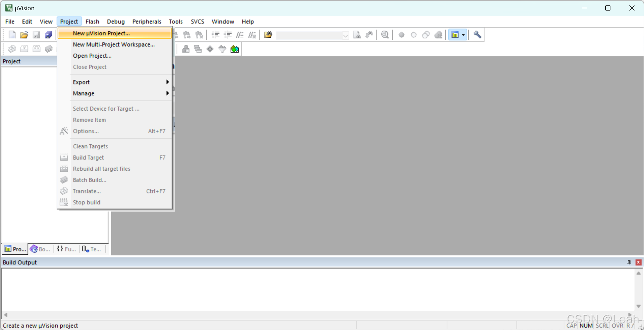Viewport: 644px width, 330px height.
Task: Launch Pack Installer colorful icon
Action: [x=234, y=49]
